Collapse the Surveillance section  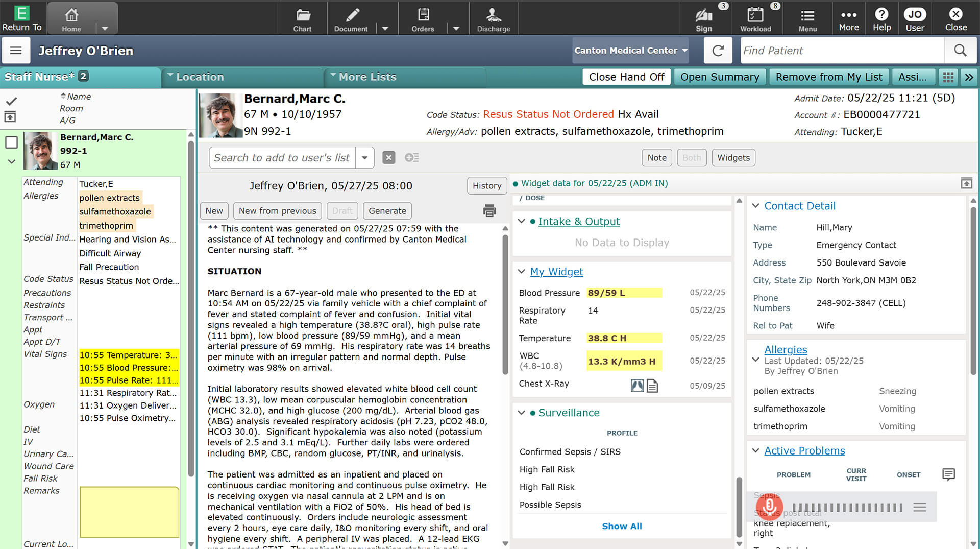click(x=521, y=413)
